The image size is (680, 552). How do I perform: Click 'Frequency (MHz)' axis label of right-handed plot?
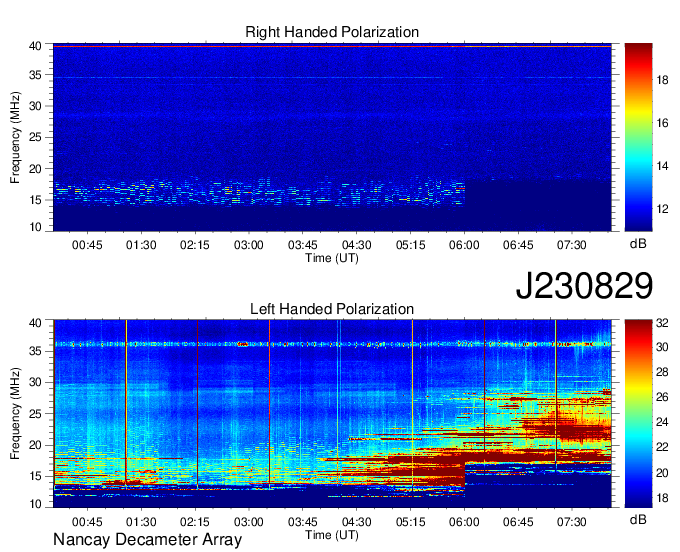point(15,137)
